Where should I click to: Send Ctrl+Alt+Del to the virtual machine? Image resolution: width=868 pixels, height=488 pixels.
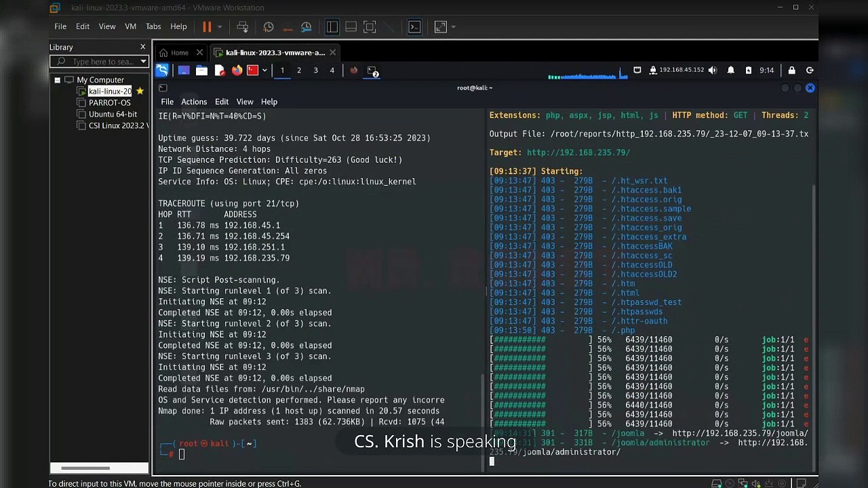point(242,27)
